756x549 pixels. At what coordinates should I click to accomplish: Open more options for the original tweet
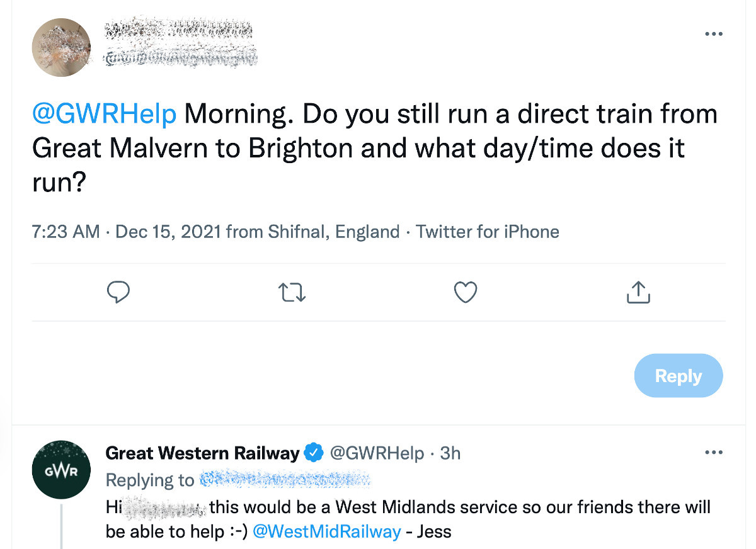point(713,34)
